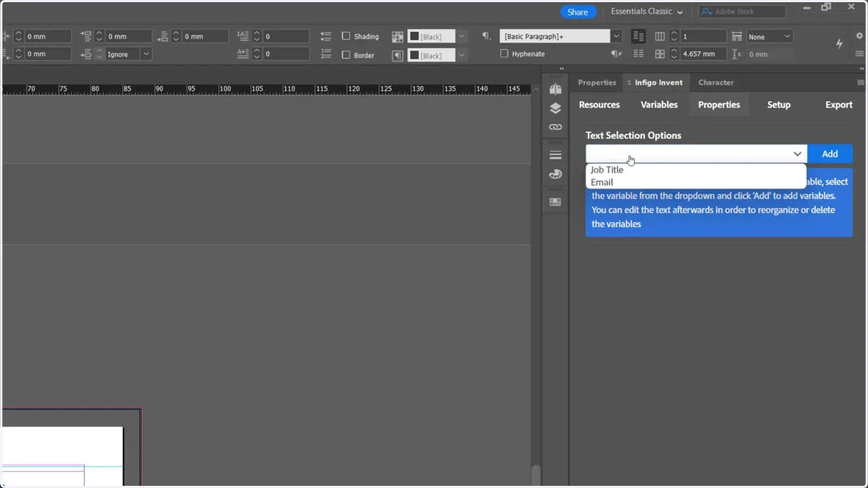This screenshot has height=488, width=868.
Task: Click the horizontal cursor position icon
Action: click(x=736, y=54)
